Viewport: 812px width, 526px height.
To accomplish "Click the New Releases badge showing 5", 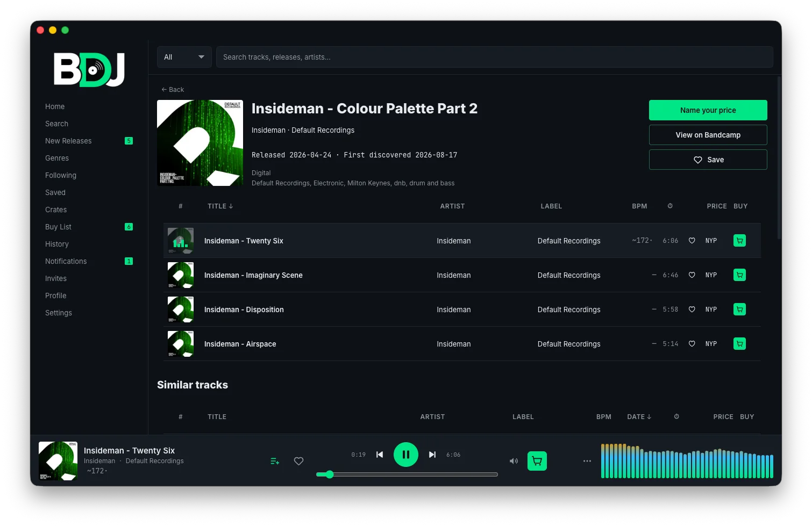I will tap(129, 141).
